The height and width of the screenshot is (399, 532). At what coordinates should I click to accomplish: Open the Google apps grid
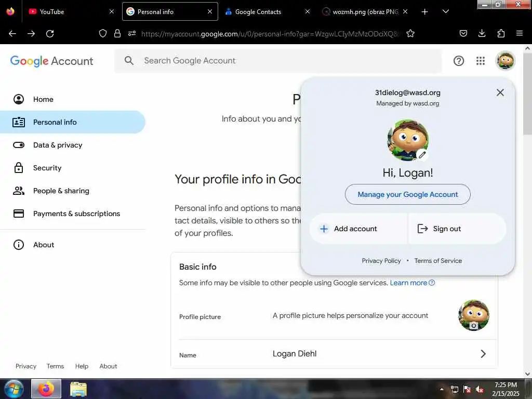pos(481,61)
